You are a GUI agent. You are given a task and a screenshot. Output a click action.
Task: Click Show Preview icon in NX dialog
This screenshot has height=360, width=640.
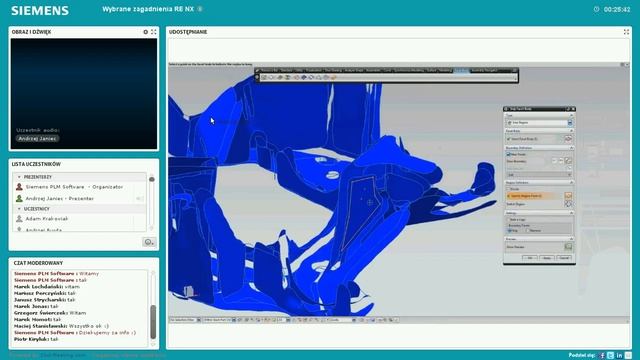(568, 247)
